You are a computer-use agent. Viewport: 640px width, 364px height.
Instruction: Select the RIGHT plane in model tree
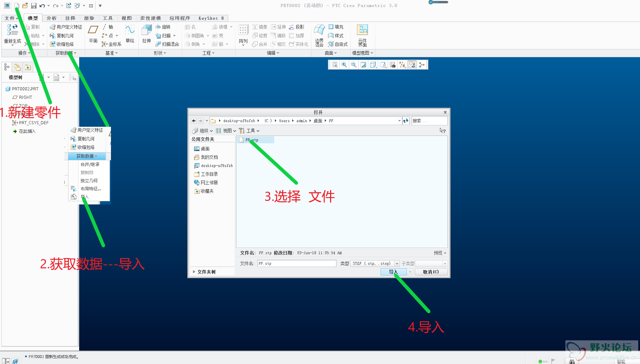pyautogui.click(x=23, y=97)
